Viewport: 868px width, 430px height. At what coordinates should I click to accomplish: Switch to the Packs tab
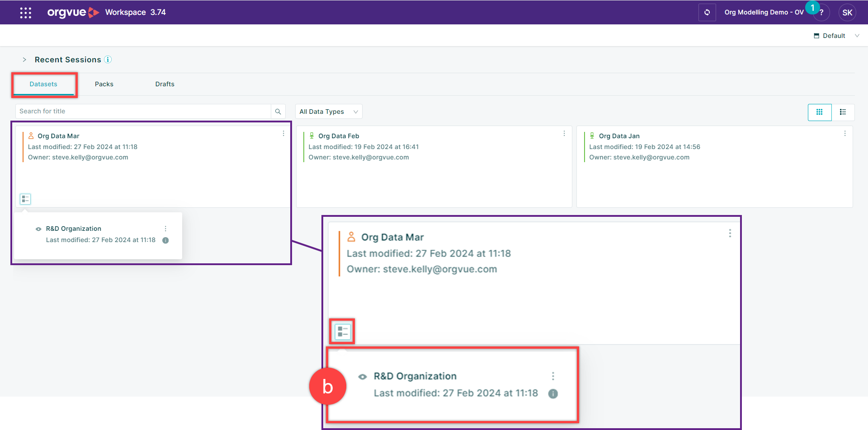click(x=104, y=84)
